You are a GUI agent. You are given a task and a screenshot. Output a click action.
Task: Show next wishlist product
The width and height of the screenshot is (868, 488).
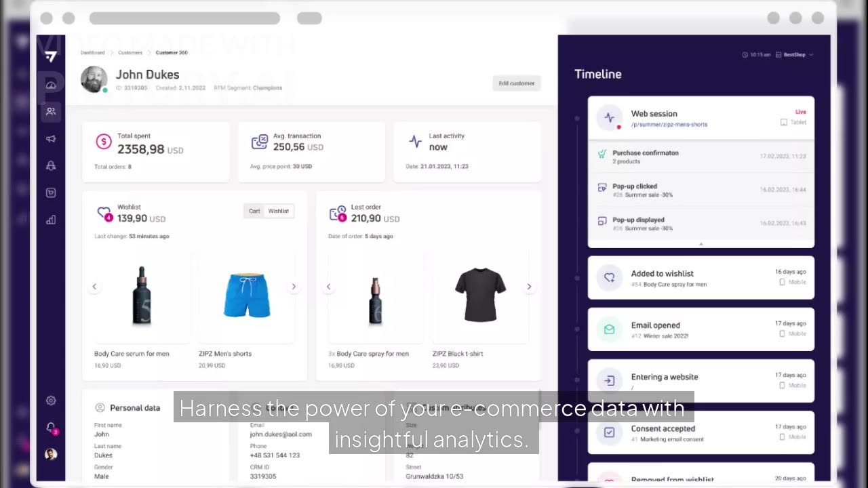point(294,287)
